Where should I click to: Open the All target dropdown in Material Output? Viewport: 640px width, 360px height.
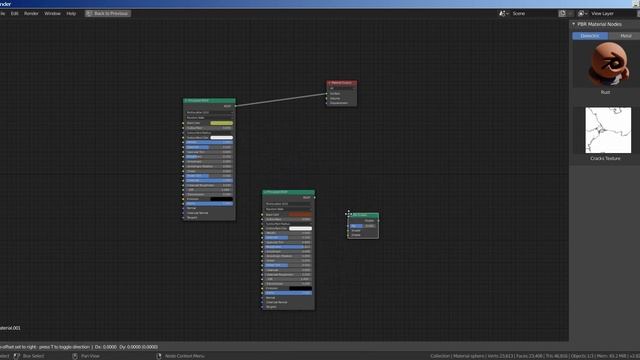pos(342,88)
